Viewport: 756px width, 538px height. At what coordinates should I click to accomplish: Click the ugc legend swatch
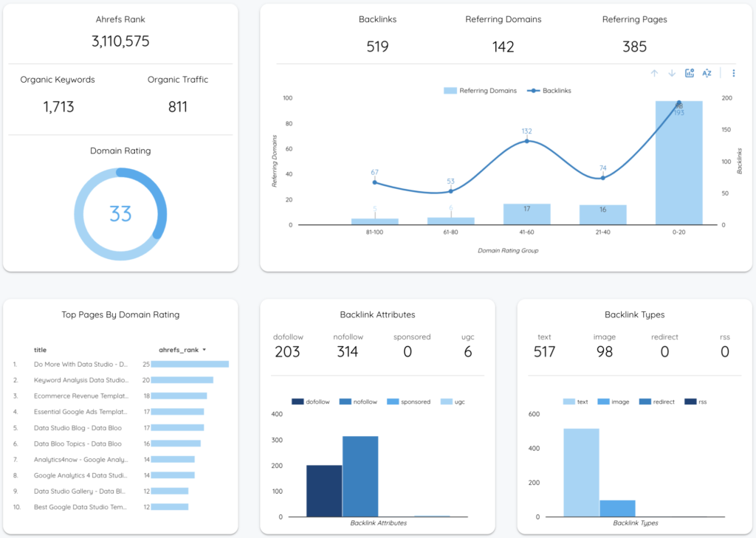coord(447,401)
